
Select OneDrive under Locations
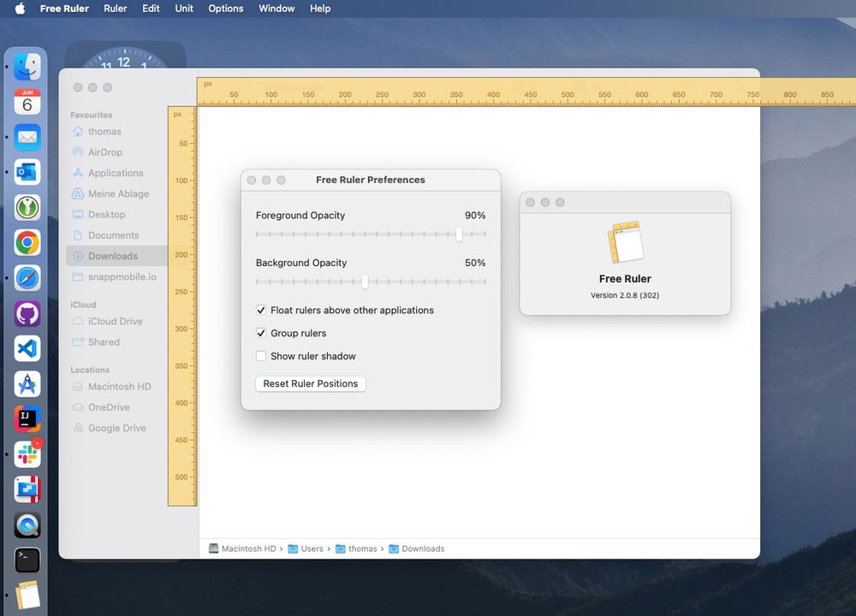pyautogui.click(x=109, y=407)
